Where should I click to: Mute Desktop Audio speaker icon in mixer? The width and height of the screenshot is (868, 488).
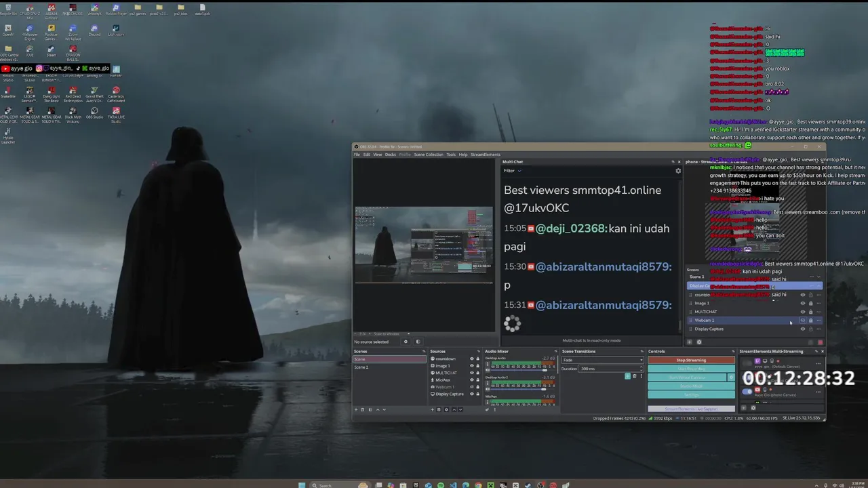coord(488,370)
